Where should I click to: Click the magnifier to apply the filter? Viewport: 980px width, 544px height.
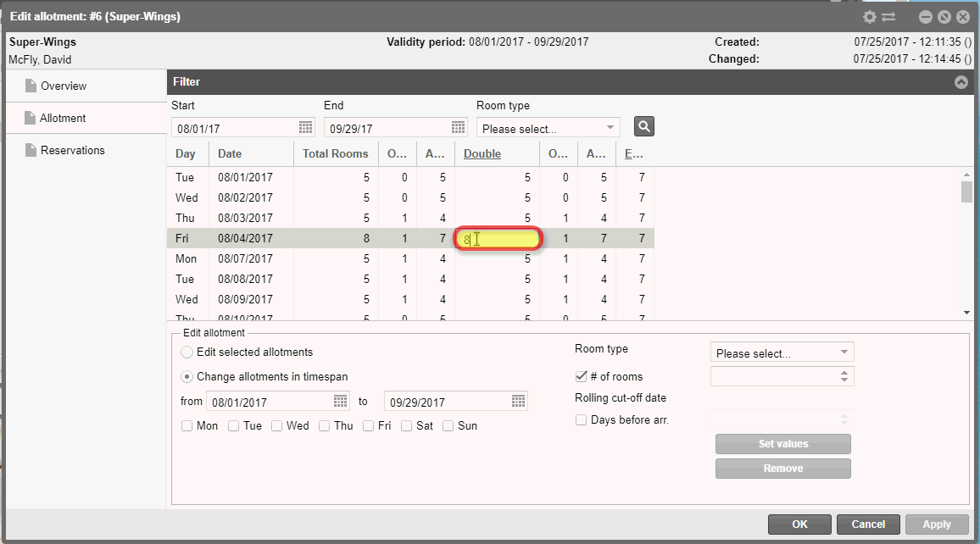[643, 125]
